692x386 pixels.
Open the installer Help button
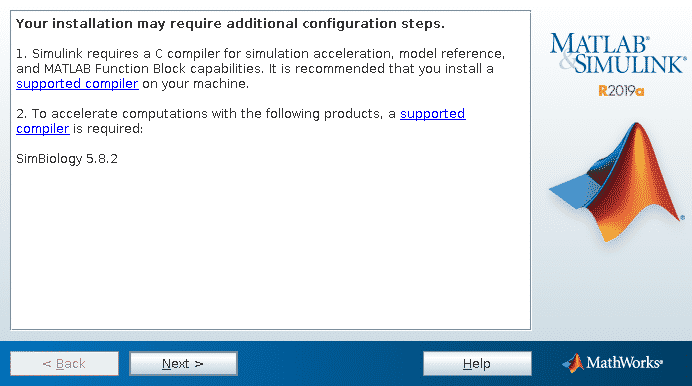click(477, 364)
